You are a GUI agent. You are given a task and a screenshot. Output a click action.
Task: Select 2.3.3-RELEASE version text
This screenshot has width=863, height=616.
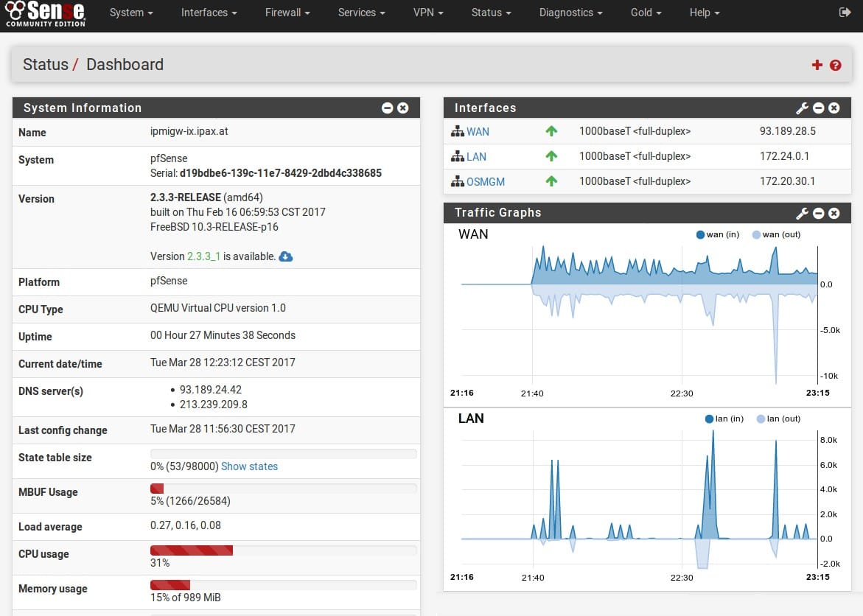click(x=186, y=197)
